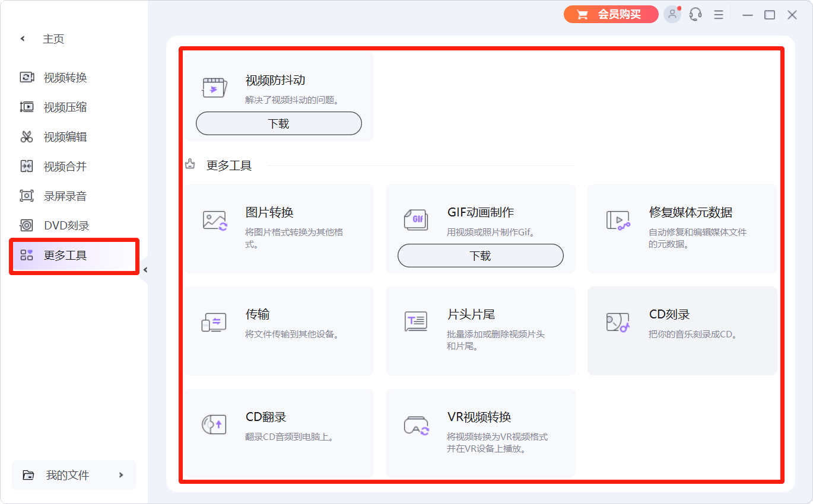The width and height of the screenshot is (813, 504).
Task: Click the 我的文件 folder icon
Action: point(28,475)
